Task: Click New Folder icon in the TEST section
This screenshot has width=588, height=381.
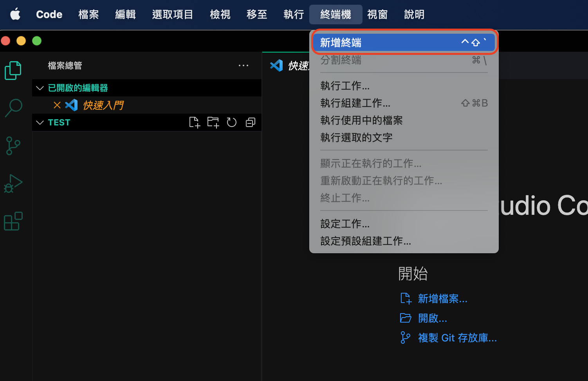Action: pyautogui.click(x=213, y=122)
